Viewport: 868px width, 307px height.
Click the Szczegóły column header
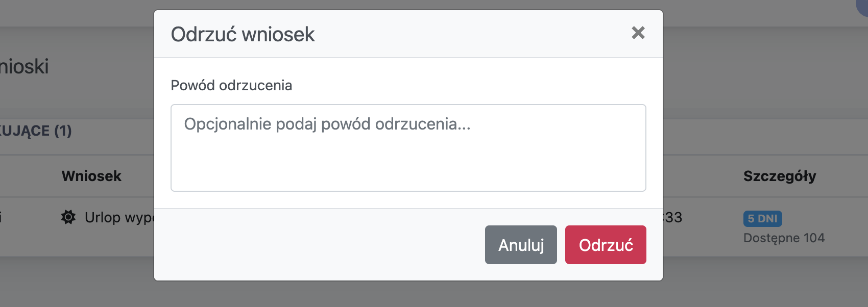click(x=780, y=176)
